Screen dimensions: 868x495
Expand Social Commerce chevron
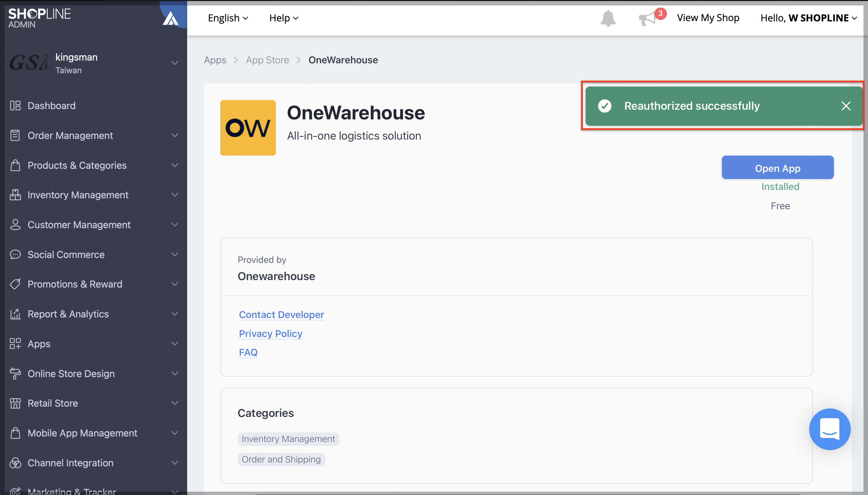pyautogui.click(x=175, y=254)
